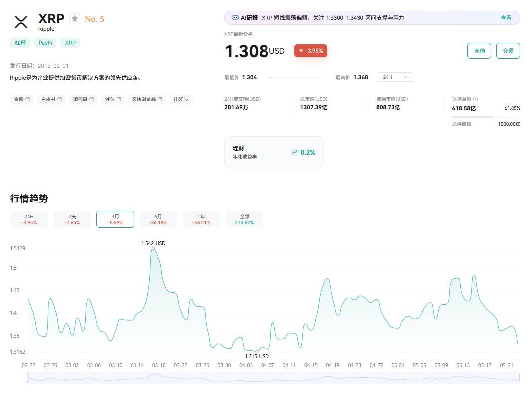Click external link icon beside 白皮书
Viewport: 532px width, 404px height.
click(60, 99)
